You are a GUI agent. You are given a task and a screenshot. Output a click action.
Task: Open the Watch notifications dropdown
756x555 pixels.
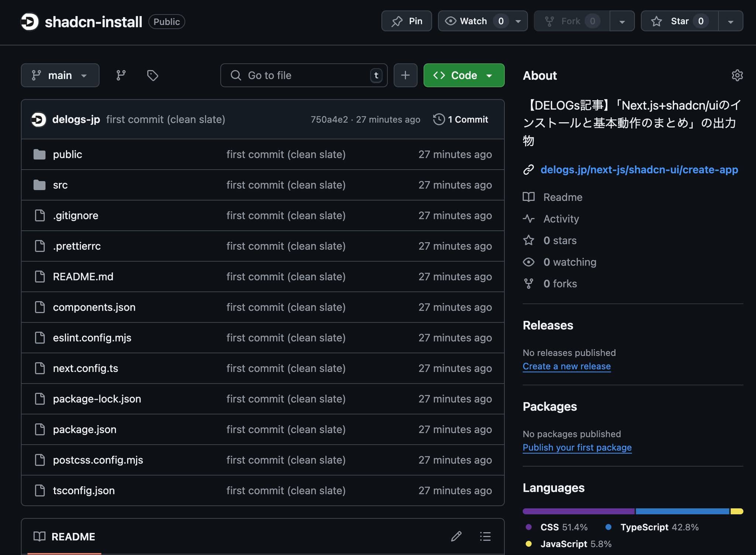483,21
